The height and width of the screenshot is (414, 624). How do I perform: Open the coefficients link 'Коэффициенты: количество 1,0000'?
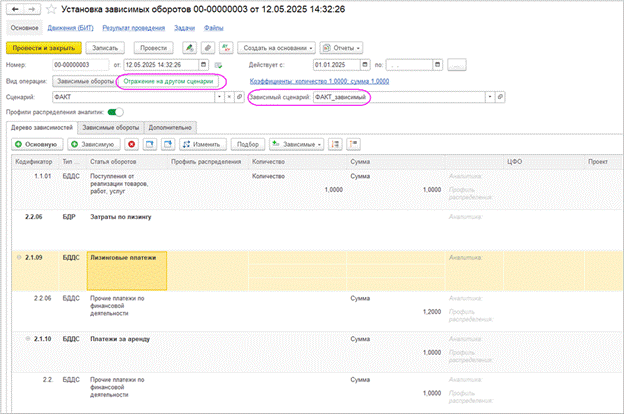[x=298, y=80]
